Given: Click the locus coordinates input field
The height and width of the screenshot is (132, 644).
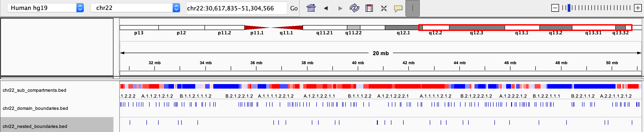Looking at the screenshot, I should (236, 8).
